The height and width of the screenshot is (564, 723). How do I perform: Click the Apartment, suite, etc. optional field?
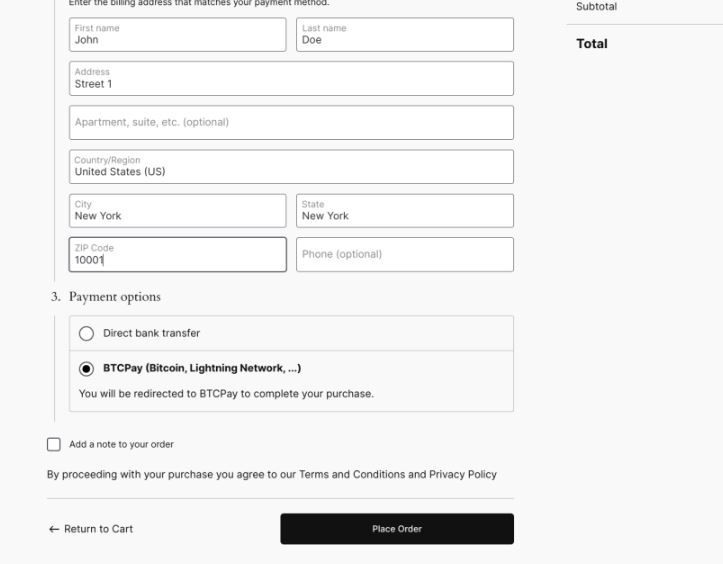click(x=291, y=123)
